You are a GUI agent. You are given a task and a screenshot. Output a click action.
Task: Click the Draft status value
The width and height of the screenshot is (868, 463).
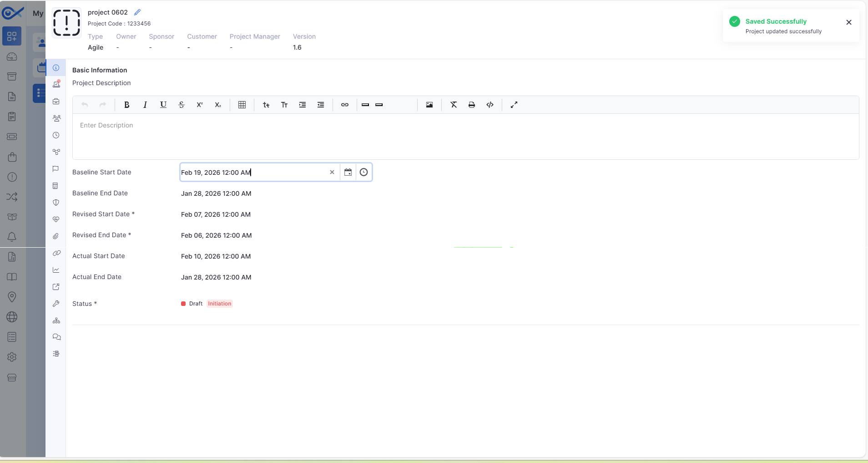coord(196,304)
